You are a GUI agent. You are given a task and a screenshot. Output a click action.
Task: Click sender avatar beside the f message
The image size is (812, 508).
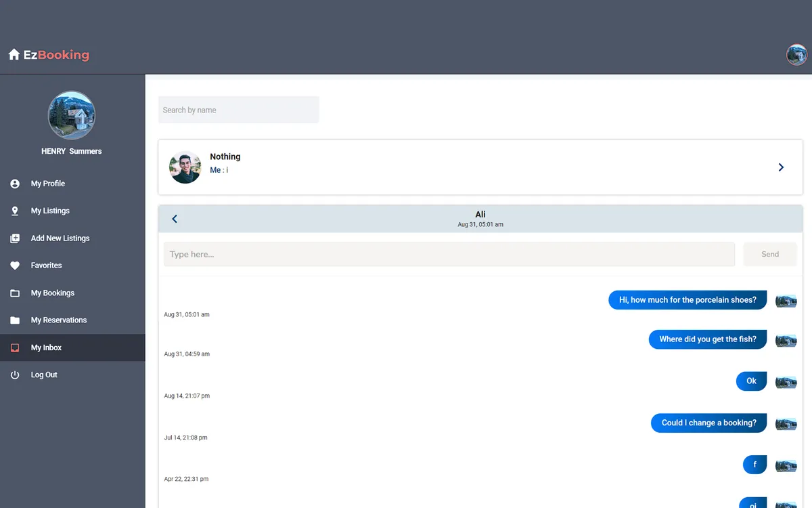(x=786, y=466)
